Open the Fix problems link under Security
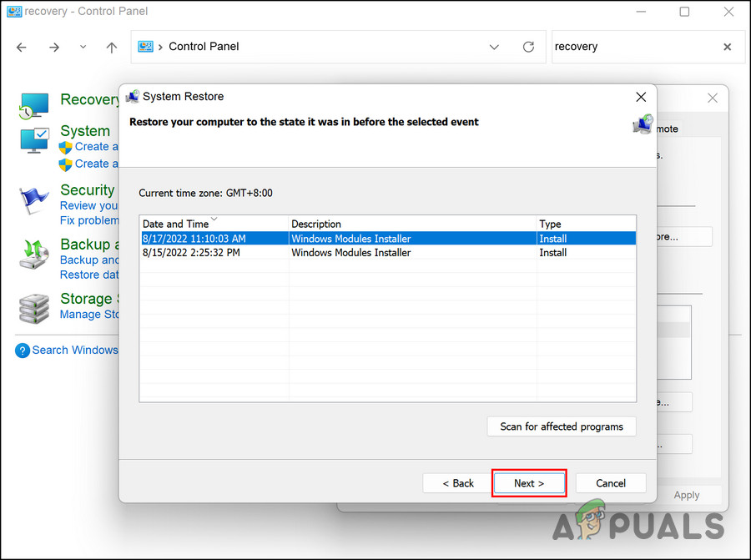 coord(89,220)
